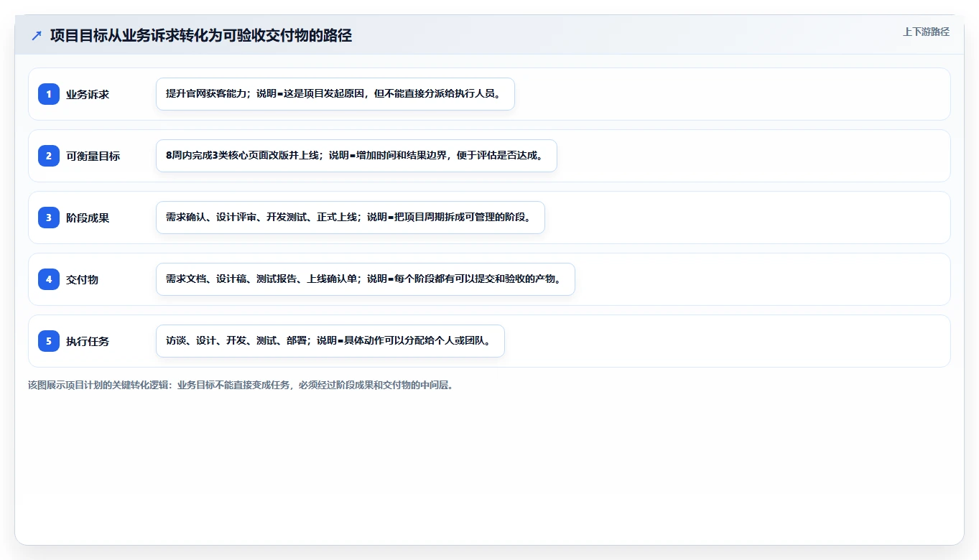Select the 阶段成果 step label

88,218
